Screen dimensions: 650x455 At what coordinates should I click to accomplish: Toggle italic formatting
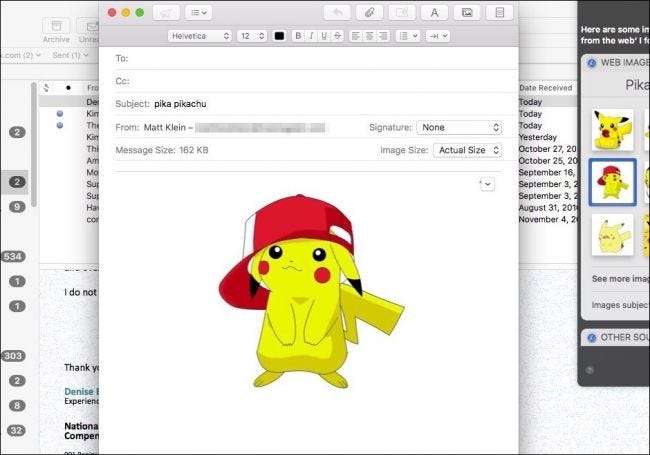pyautogui.click(x=311, y=36)
